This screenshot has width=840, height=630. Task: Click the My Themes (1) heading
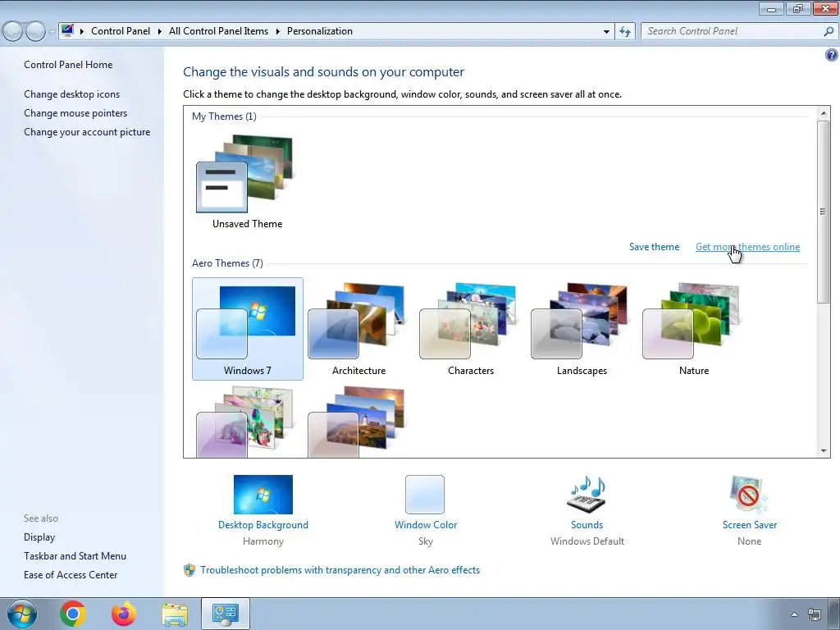coord(224,116)
